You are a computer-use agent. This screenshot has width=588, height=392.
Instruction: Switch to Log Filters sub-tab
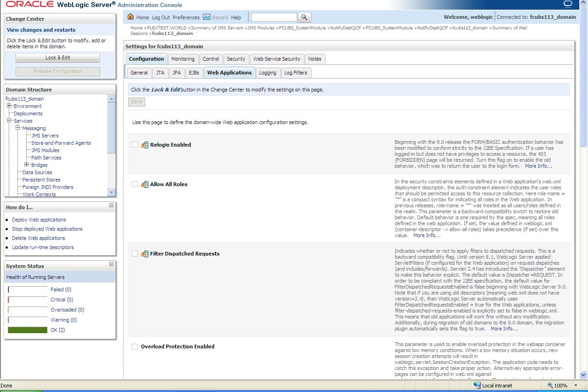(x=295, y=73)
